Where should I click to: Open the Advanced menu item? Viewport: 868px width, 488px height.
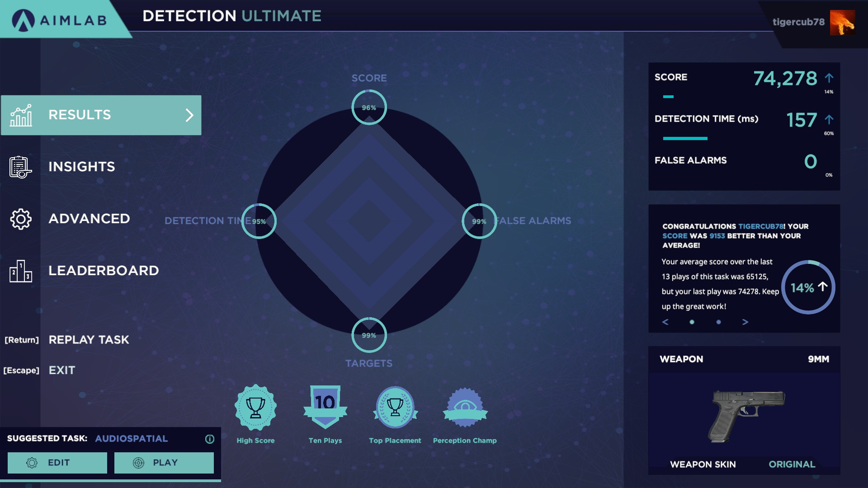point(89,219)
